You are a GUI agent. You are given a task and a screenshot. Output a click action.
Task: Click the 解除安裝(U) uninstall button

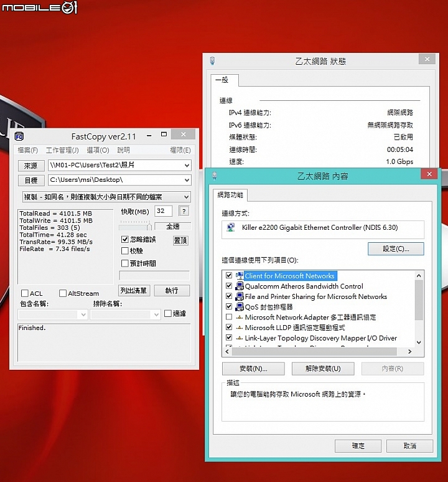coord(323,369)
